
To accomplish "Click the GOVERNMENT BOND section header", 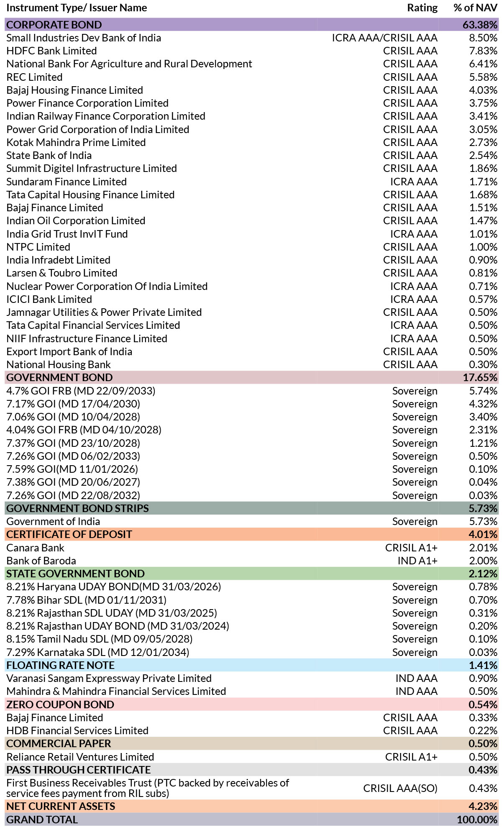I will pyautogui.click(x=252, y=377).
